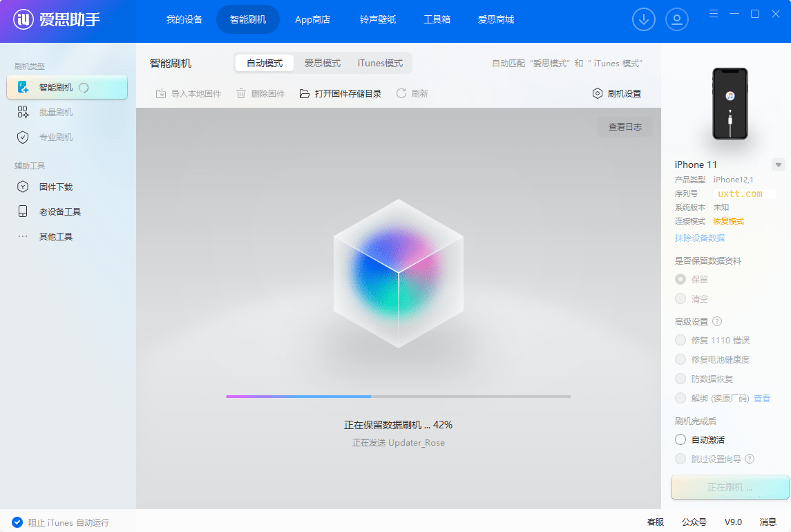Enable 自动激活 after flashing

click(680, 439)
